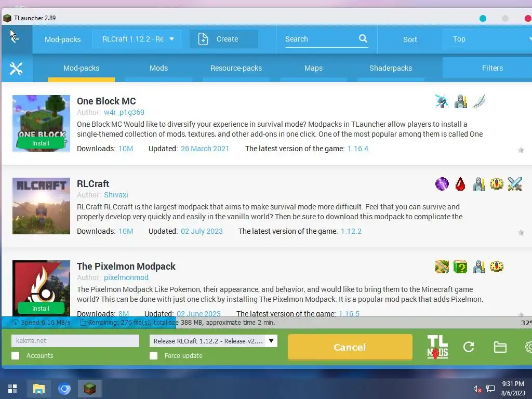Install the One Block MC modpack
This screenshot has height=399, width=532.
coord(41,143)
